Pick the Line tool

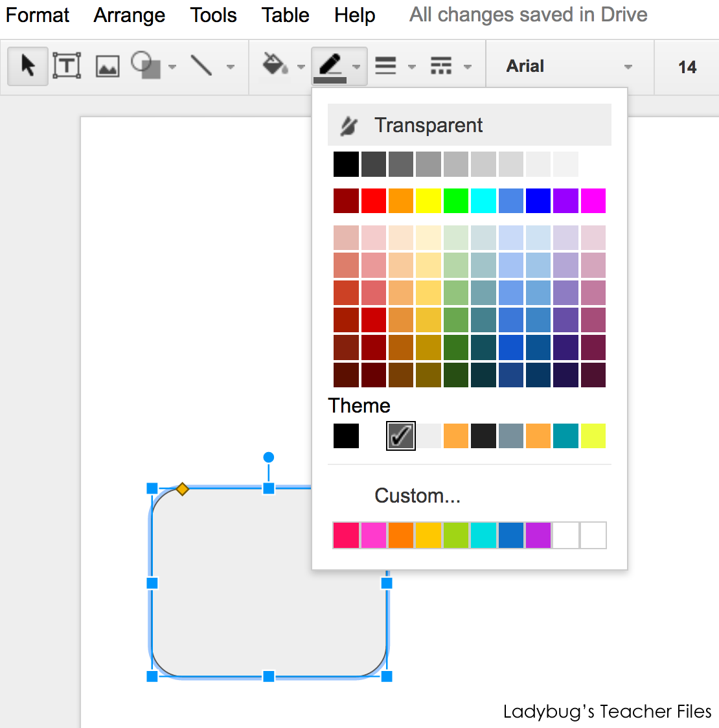click(202, 65)
